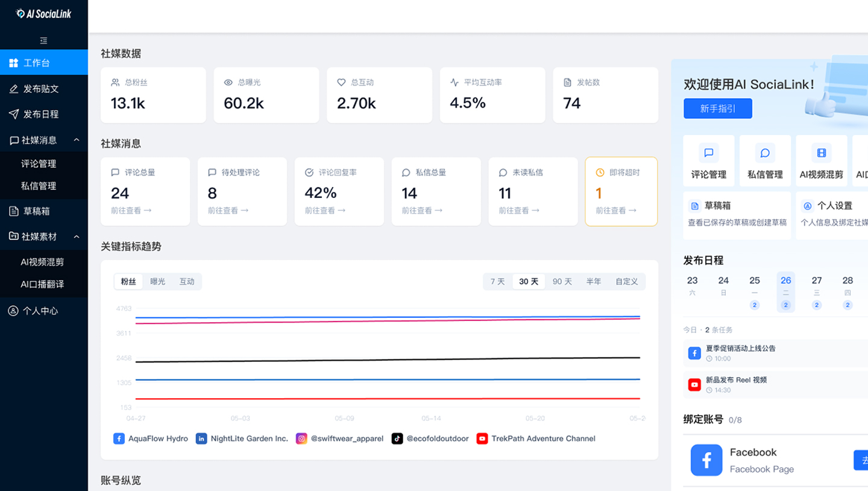Follow 前往查看 link under 待处理评论
Viewport: 868px width, 491px height.
(228, 211)
